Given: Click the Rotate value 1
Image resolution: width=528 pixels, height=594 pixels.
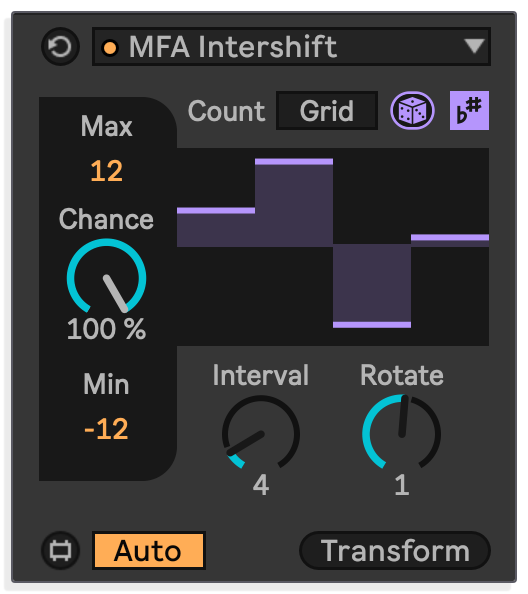Looking at the screenshot, I should point(401,485).
